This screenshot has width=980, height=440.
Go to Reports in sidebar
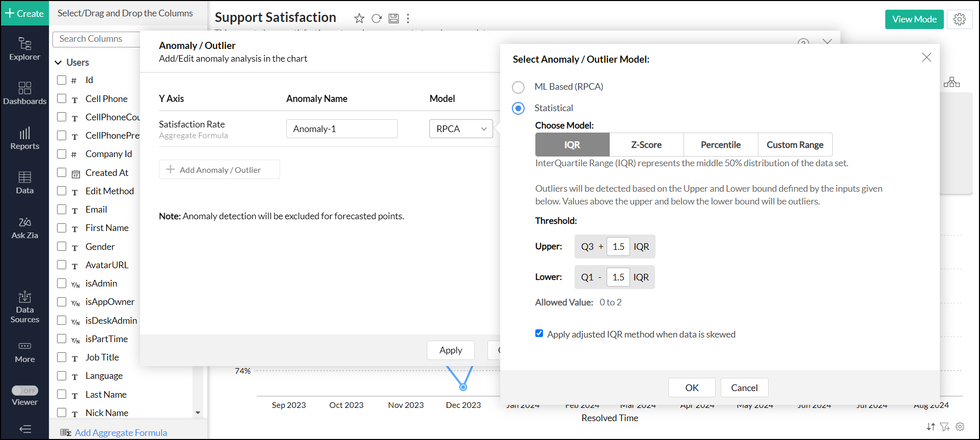click(x=24, y=138)
